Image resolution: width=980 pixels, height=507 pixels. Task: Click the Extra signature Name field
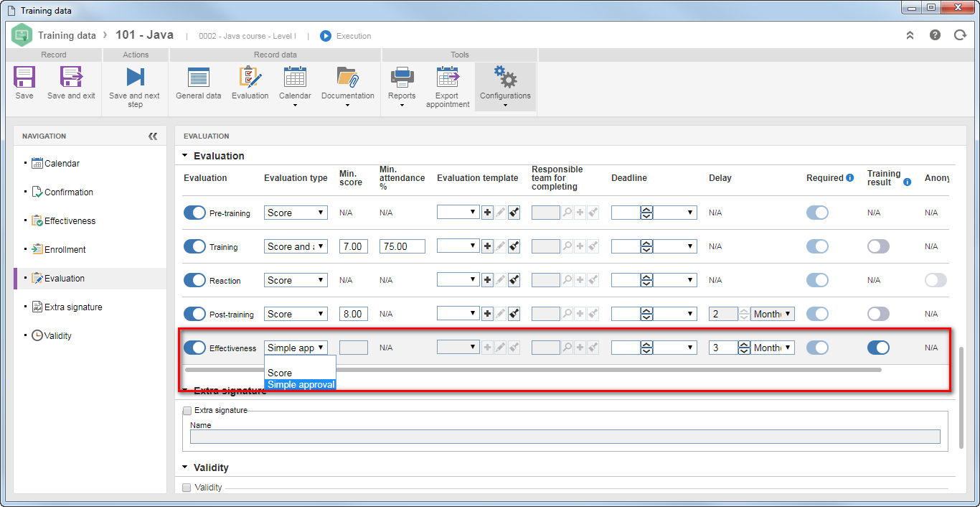(x=565, y=437)
